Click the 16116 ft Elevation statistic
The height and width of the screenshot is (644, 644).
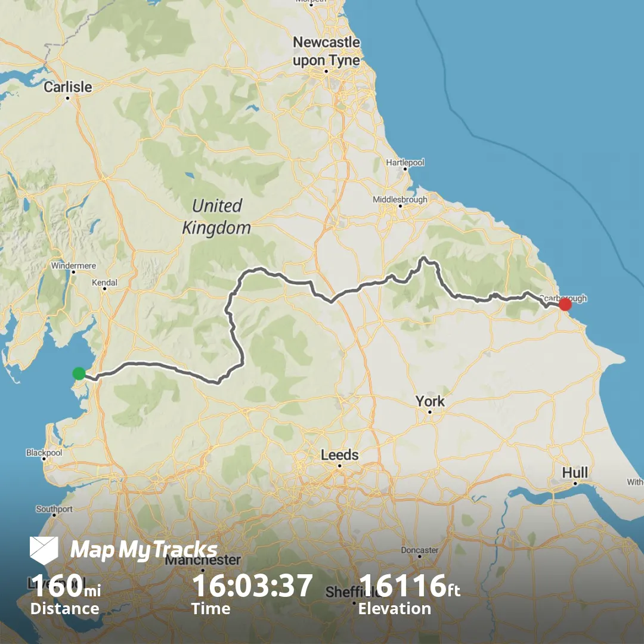click(x=409, y=595)
